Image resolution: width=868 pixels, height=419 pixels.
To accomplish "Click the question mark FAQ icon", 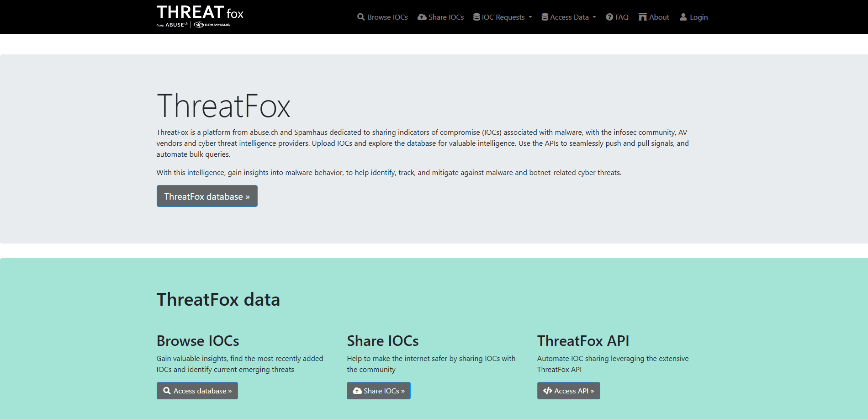I will [609, 17].
